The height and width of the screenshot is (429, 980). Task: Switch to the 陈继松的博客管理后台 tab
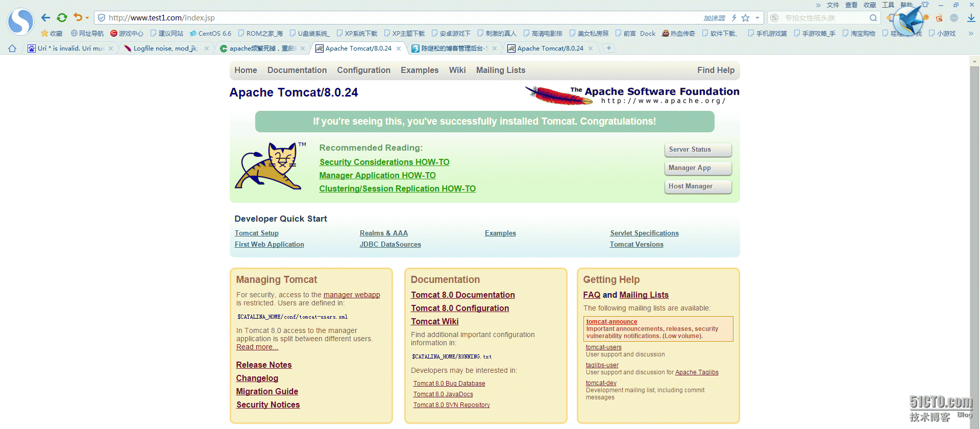454,49
